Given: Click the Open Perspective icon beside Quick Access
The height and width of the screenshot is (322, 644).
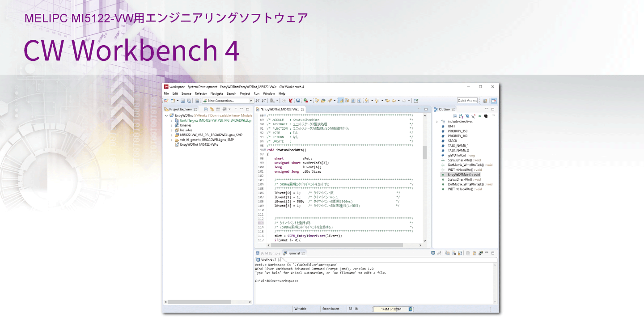Looking at the screenshot, I should coord(485,101).
